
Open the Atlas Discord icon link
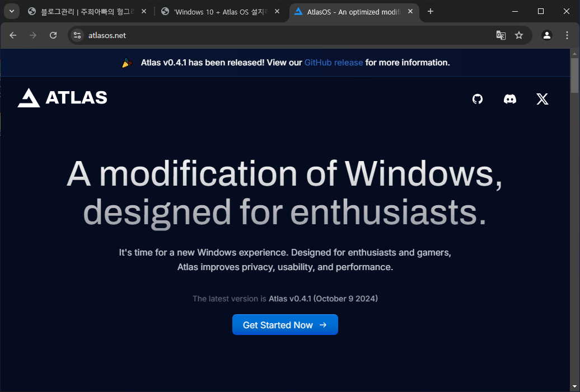pos(509,99)
